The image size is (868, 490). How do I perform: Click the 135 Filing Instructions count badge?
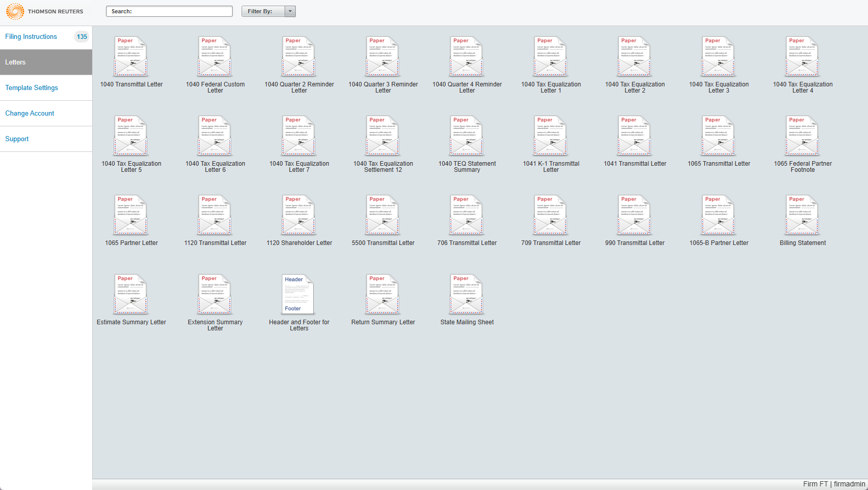point(82,37)
